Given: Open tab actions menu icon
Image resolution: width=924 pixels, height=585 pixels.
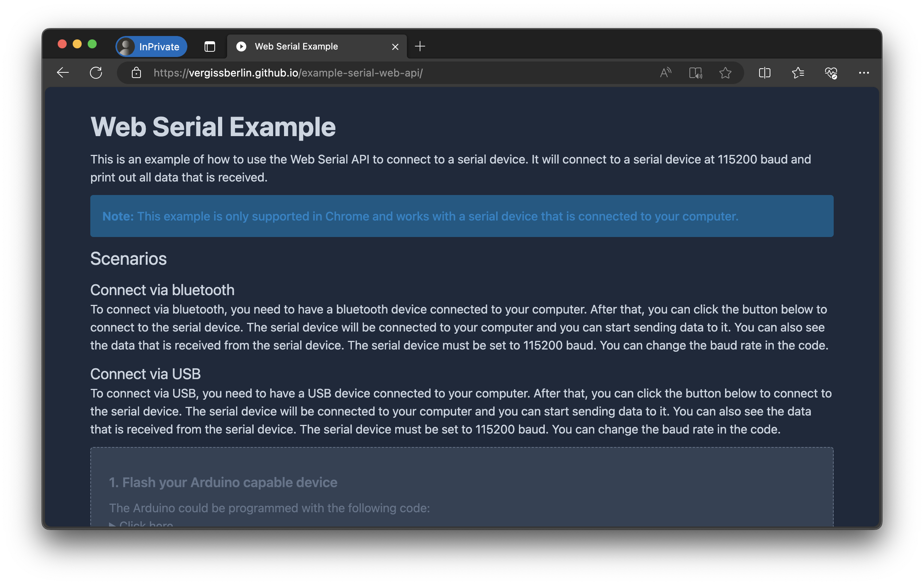Looking at the screenshot, I should click(x=209, y=46).
